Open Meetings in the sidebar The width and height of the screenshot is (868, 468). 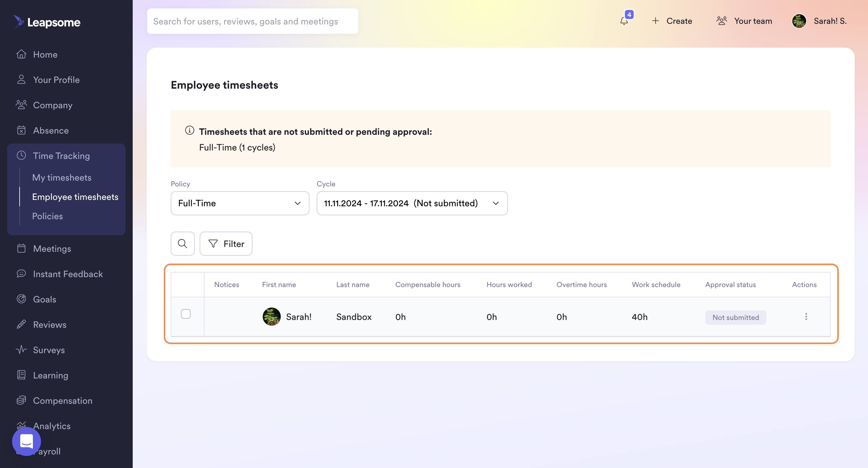[52, 249]
